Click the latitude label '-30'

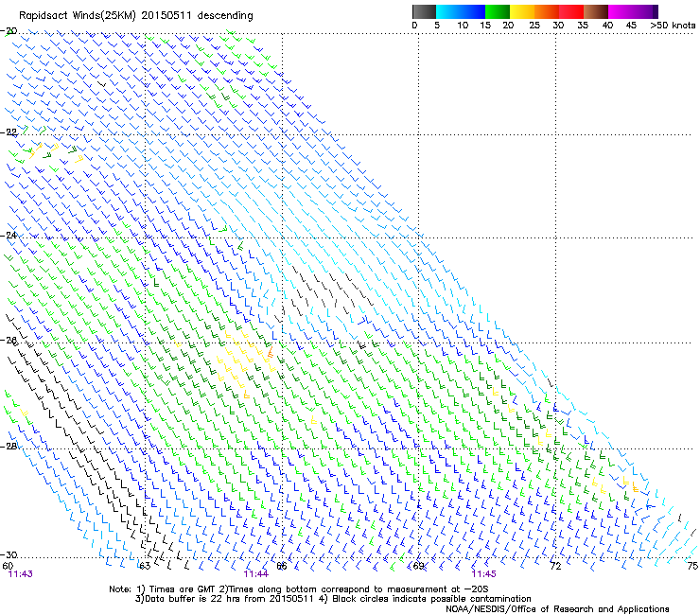pyautogui.click(x=9, y=554)
